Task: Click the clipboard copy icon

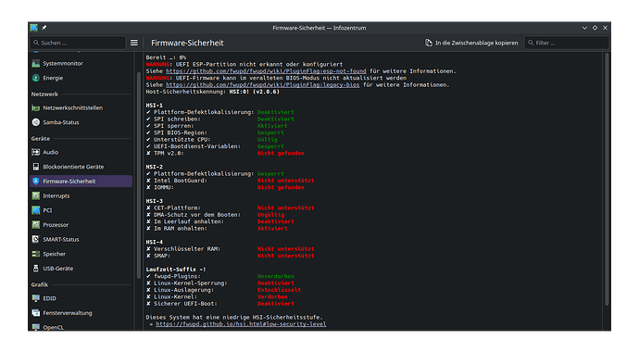Action: (x=428, y=43)
